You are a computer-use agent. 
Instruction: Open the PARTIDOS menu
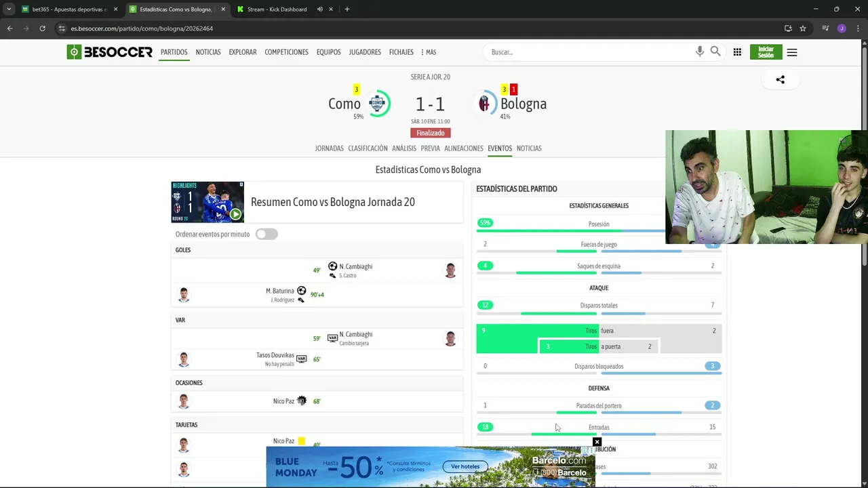[x=174, y=52]
